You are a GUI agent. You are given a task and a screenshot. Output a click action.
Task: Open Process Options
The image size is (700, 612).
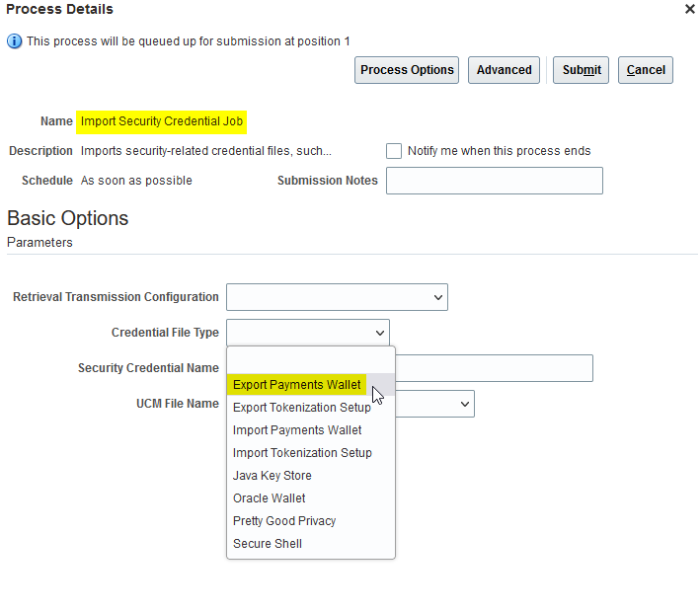click(407, 70)
